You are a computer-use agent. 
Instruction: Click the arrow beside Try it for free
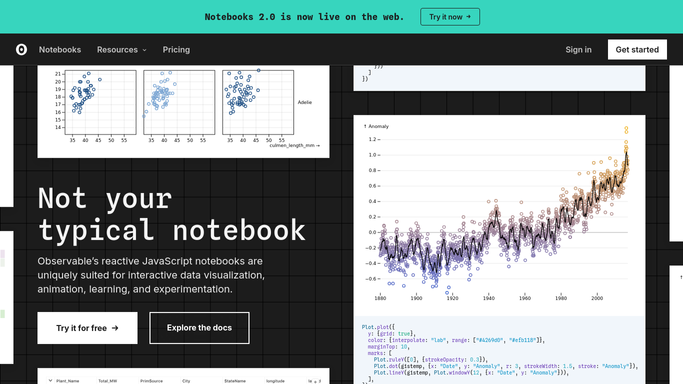115,328
